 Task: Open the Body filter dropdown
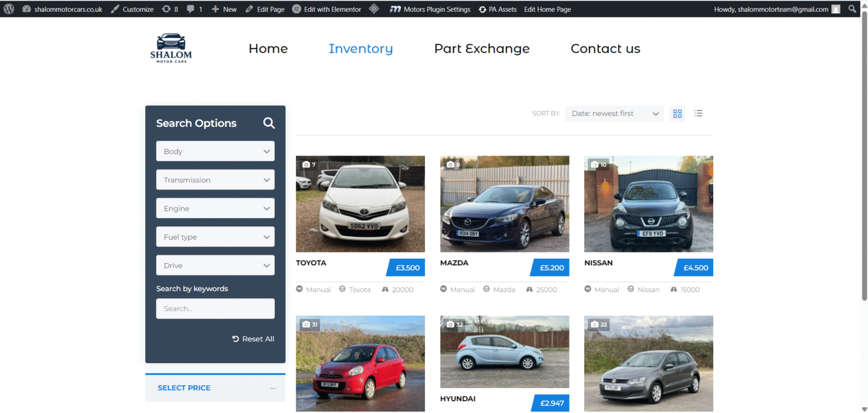point(215,151)
